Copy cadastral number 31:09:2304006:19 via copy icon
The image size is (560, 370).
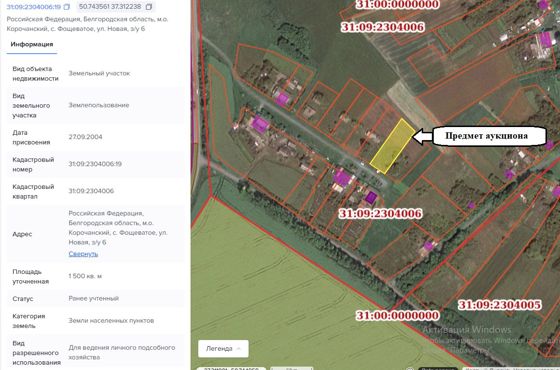point(67,7)
